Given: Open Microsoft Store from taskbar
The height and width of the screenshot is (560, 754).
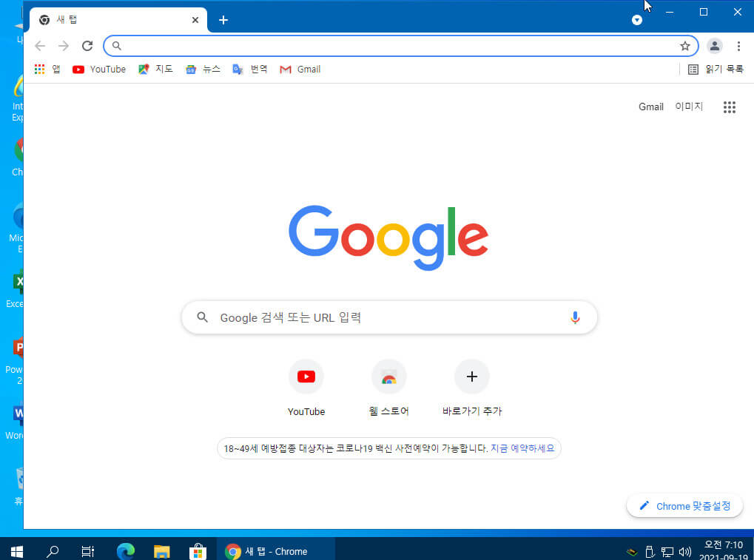Looking at the screenshot, I should click(198, 551).
